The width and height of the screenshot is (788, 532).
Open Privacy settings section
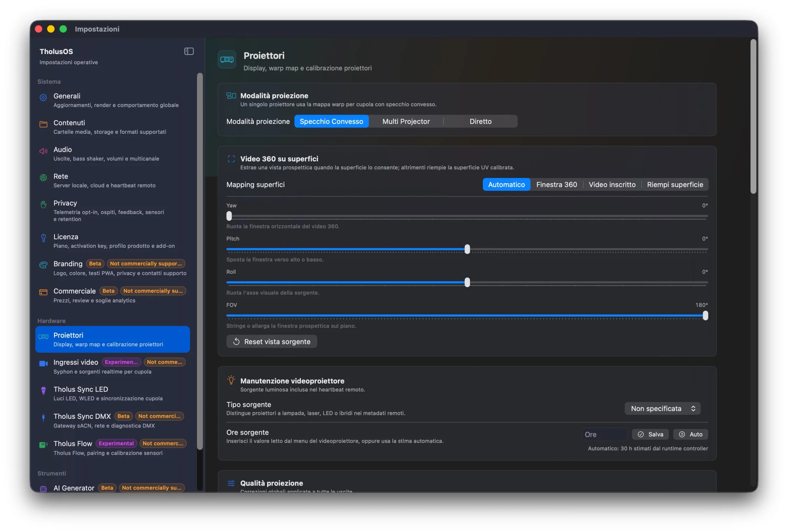click(112, 211)
